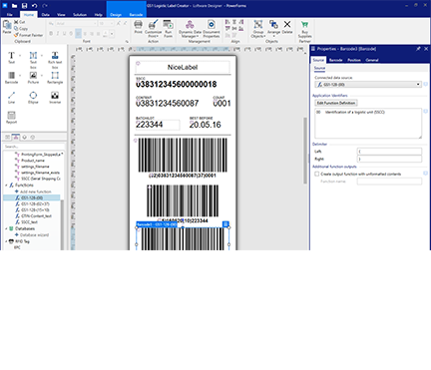This screenshot has width=431, height=370.
Task: Collapse the Databases tree node
Action: [x=6, y=228]
